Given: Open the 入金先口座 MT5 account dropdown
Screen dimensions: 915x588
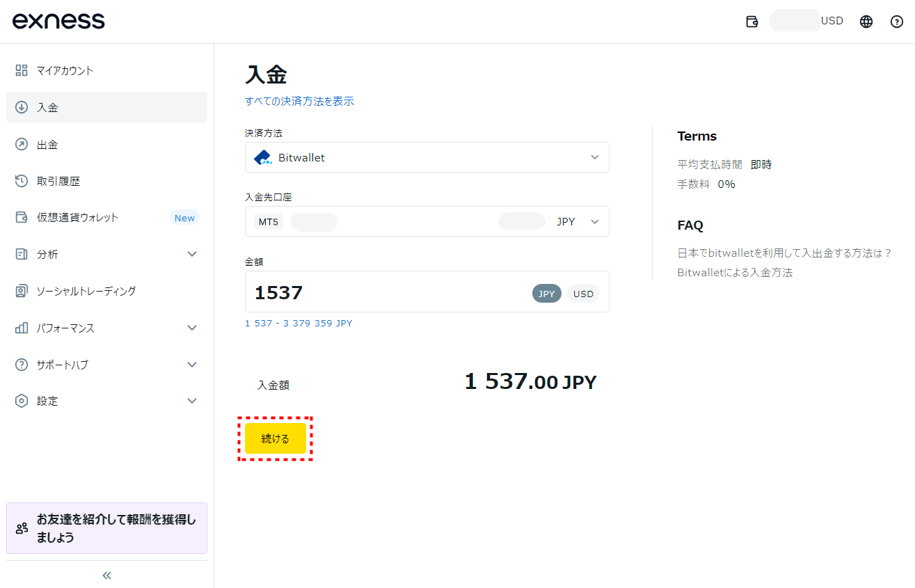Looking at the screenshot, I should (x=427, y=221).
